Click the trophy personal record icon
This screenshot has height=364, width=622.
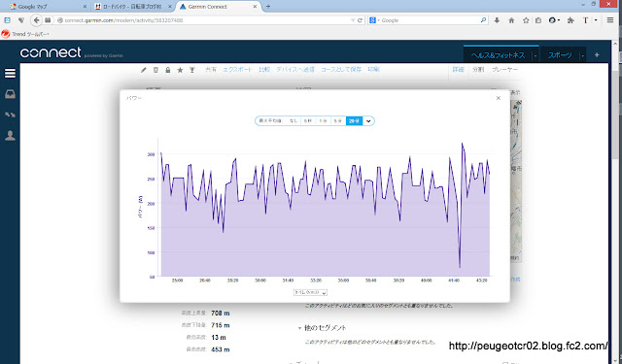pos(192,70)
